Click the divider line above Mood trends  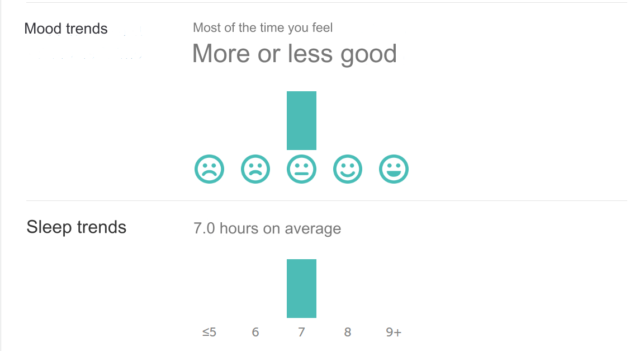tap(326, 3)
